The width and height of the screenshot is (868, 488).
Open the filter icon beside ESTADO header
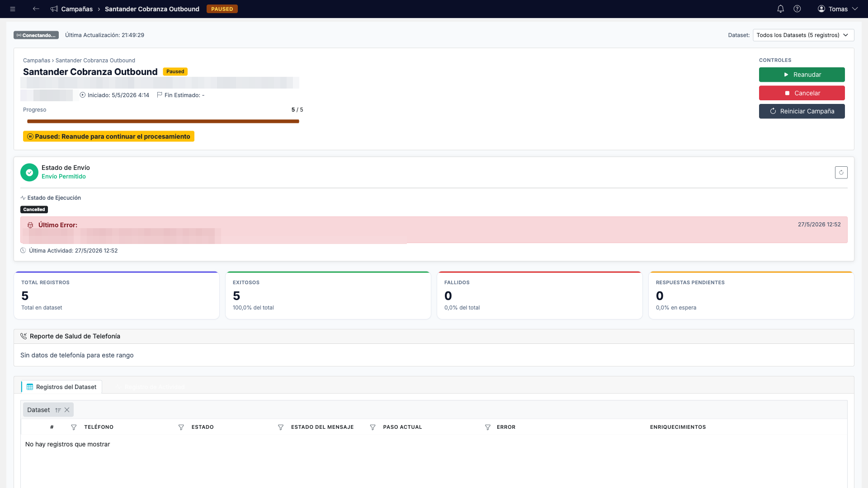[x=181, y=427]
